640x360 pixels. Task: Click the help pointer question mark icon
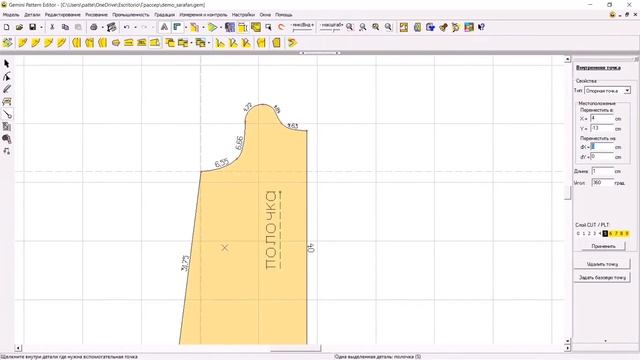482,27
